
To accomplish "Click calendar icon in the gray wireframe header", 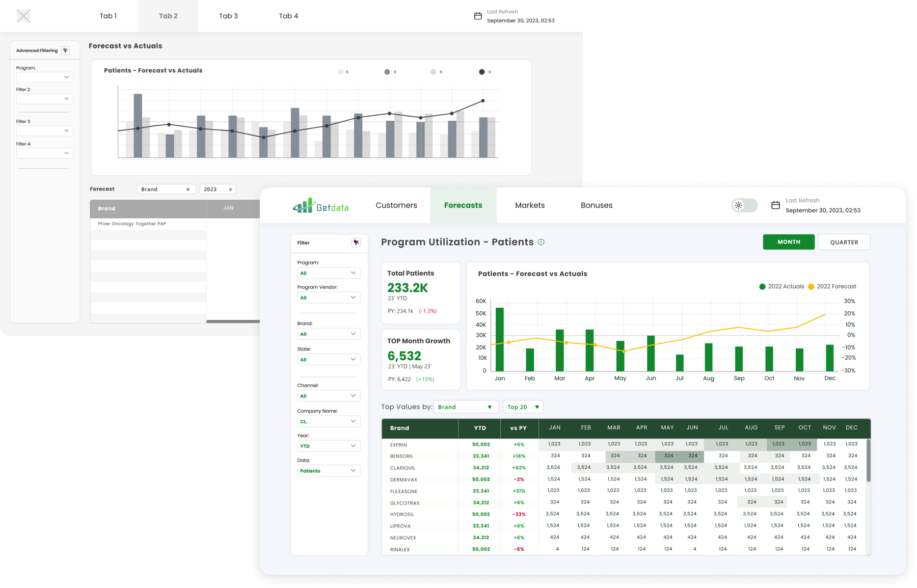I will point(478,16).
